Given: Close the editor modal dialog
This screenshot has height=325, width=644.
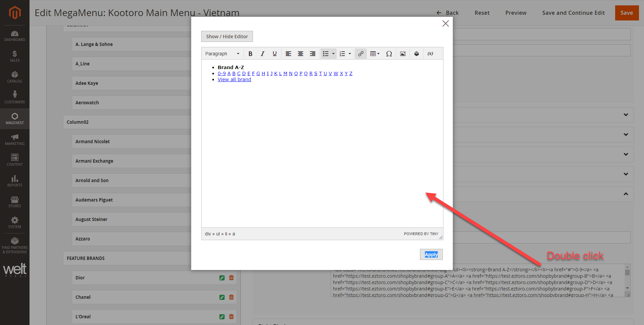Looking at the screenshot, I should 445,23.
